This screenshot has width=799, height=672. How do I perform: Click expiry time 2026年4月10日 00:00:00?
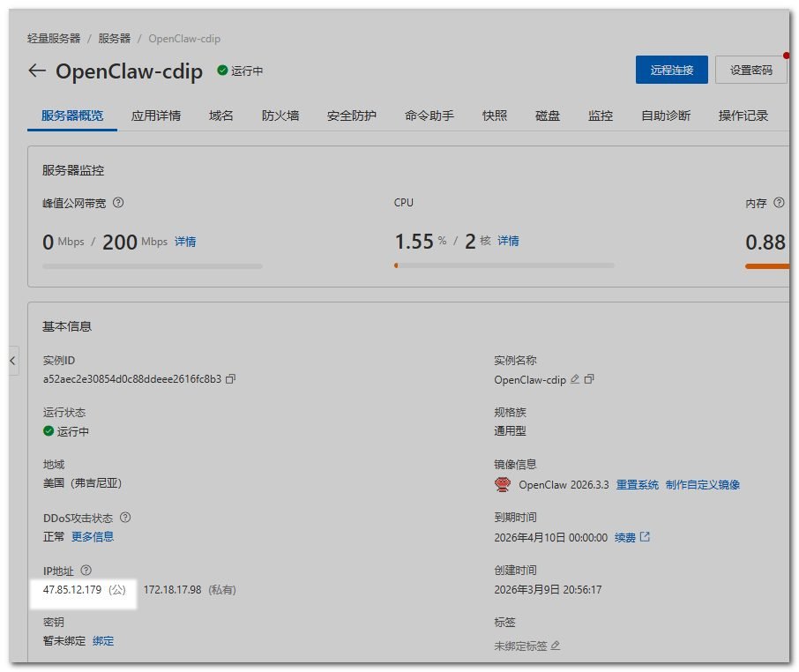tap(551, 537)
